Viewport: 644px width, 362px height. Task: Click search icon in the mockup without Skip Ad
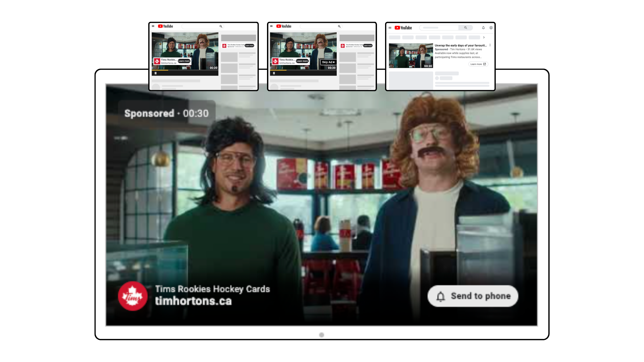point(221,26)
